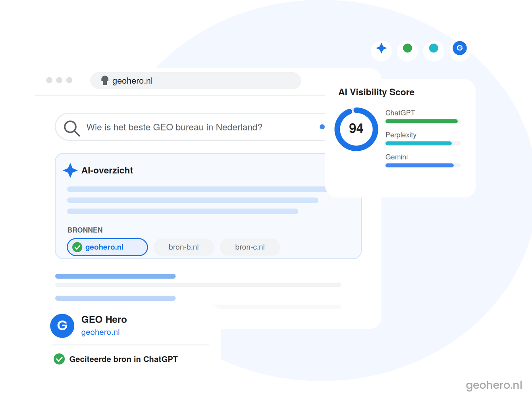
Task: Click the green check beside Geciteerde bron in ChatGPT
Action: [59, 359]
